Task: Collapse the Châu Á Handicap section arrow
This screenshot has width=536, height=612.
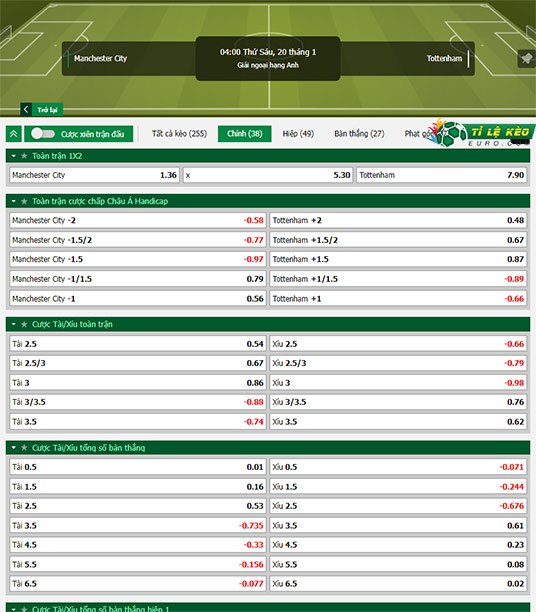Action: click(x=14, y=201)
